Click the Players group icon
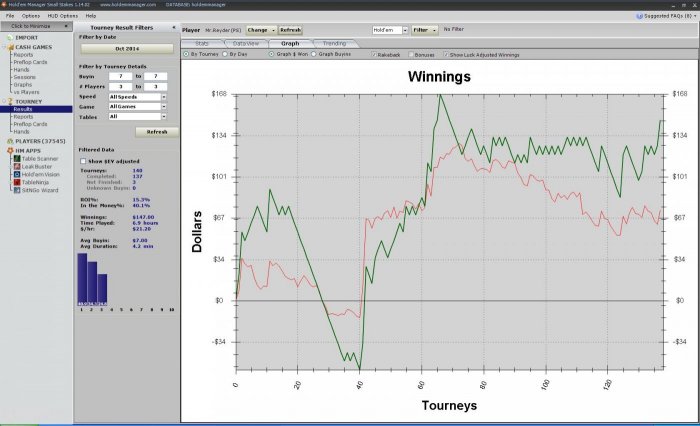Screen dimensions: 700x426 pyautogui.click(x=10, y=141)
